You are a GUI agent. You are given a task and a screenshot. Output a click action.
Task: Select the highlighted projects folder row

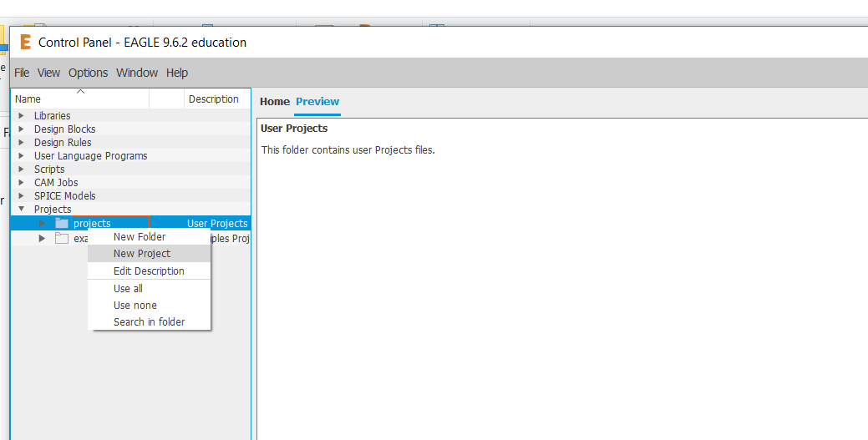130,223
